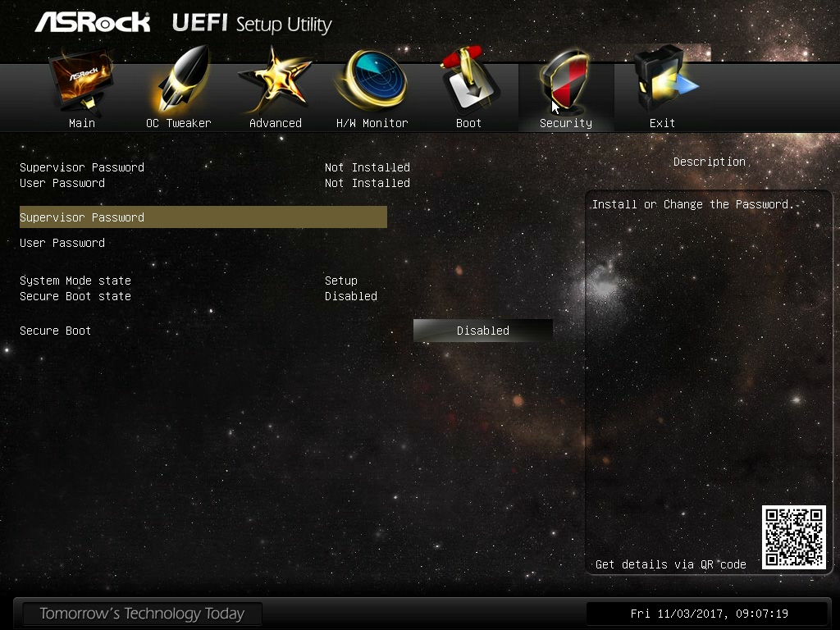Viewport: 840px width, 630px height.
Task: Click the Secure Boot state Disabled value
Action: [351, 295]
